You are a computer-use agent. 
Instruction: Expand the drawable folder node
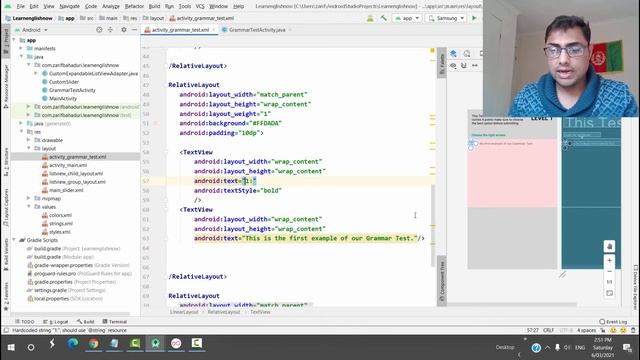29,140
